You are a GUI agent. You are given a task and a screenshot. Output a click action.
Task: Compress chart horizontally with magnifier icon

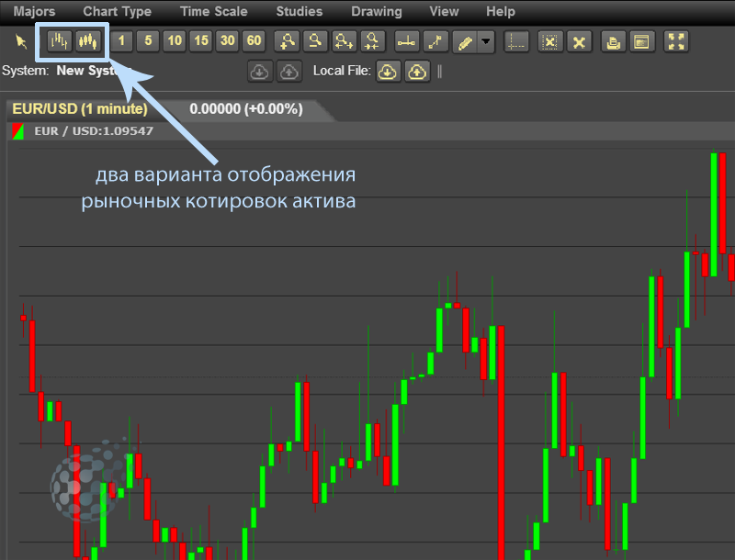(x=373, y=41)
